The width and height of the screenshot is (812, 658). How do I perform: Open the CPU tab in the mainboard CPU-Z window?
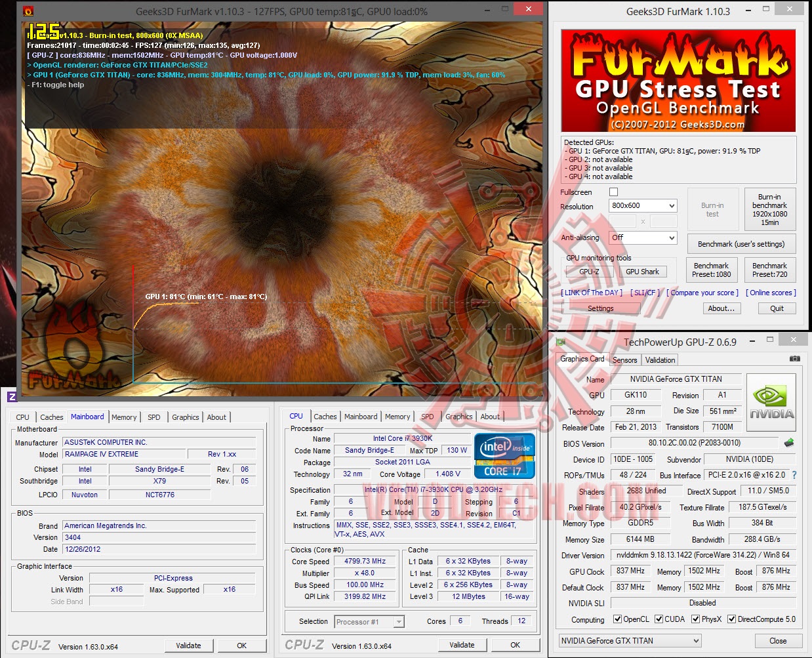tap(22, 417)
